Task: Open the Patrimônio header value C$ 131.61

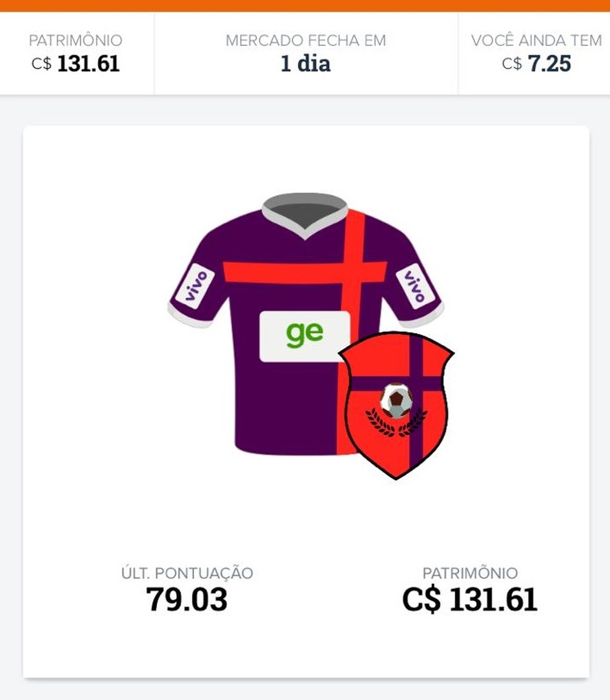Action: tap(76, 63)
